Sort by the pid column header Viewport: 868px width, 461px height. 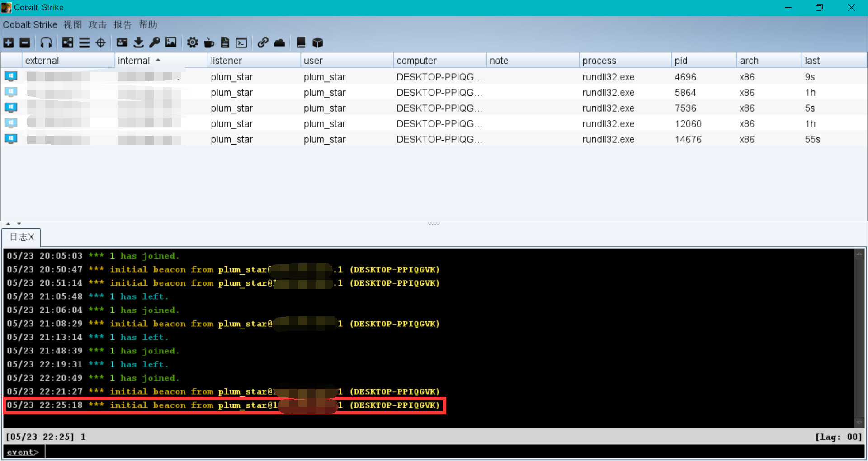click(704, 61)
